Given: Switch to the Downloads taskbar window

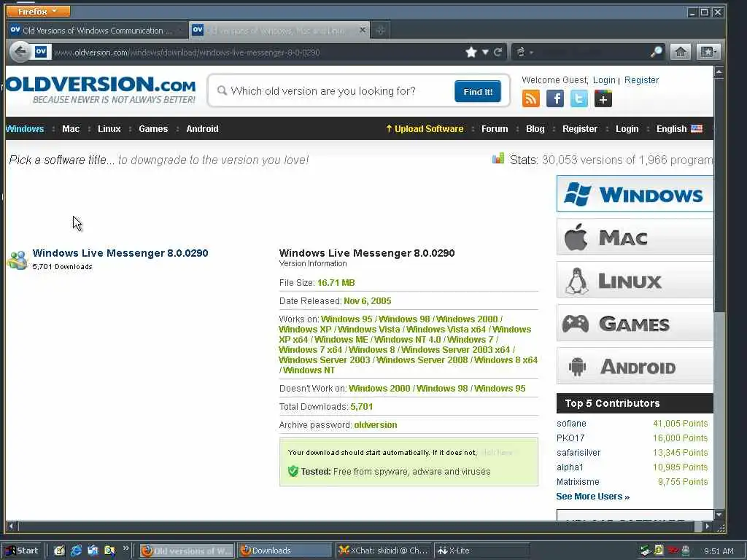Looking at the screenshot, I should [285, 551].
